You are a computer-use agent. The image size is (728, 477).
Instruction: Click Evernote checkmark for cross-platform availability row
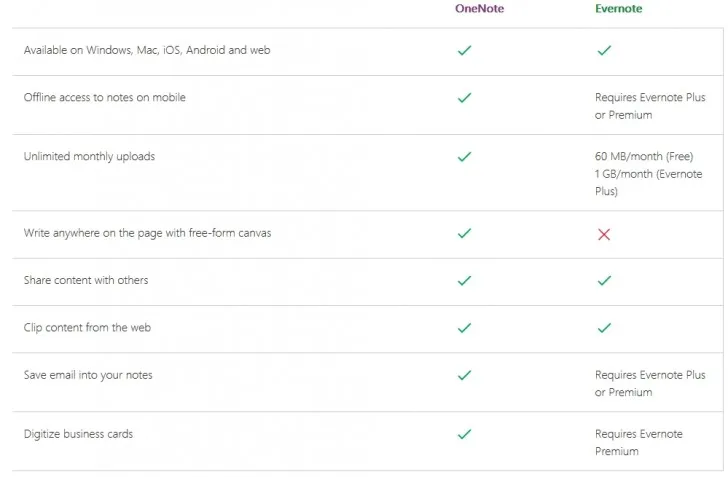tap(604, 50)
